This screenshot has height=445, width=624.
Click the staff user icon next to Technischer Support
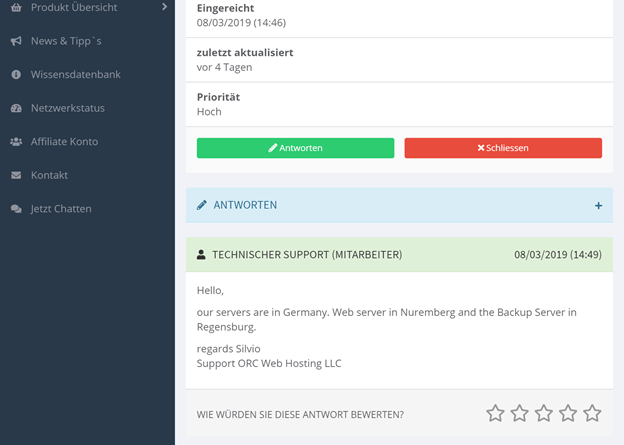coord(201,255)
